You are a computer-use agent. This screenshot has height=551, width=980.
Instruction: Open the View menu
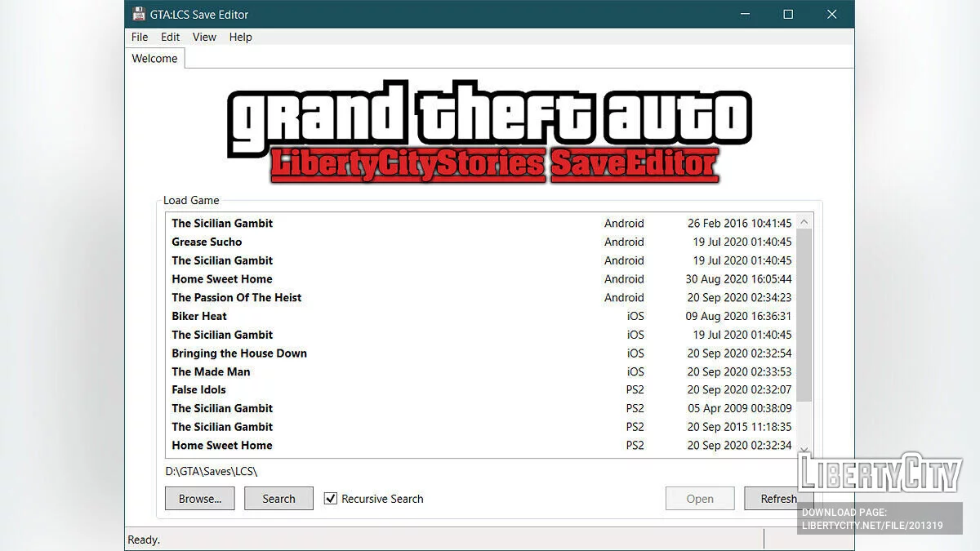point(204,37)
